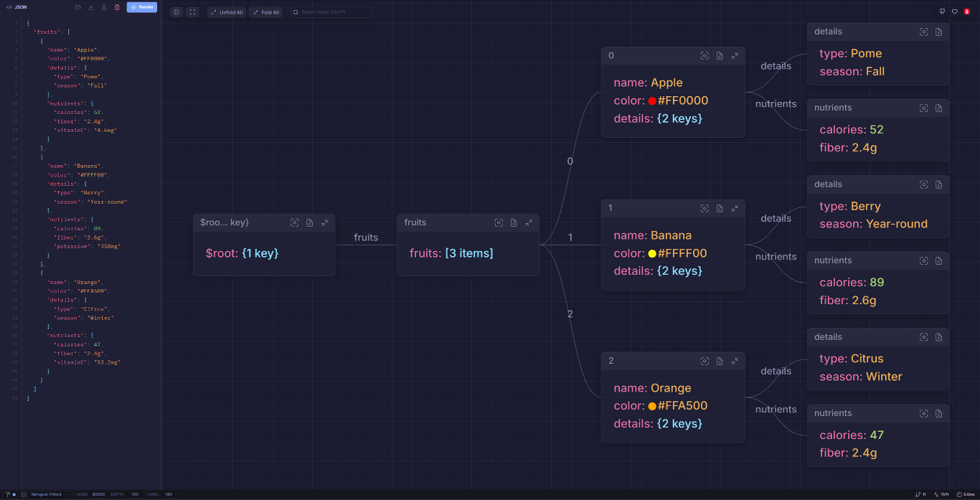Copy the Banana node's document icon
Image resolution: width=980 pixels, height=500 pixels.
click(x=720, y=209)
